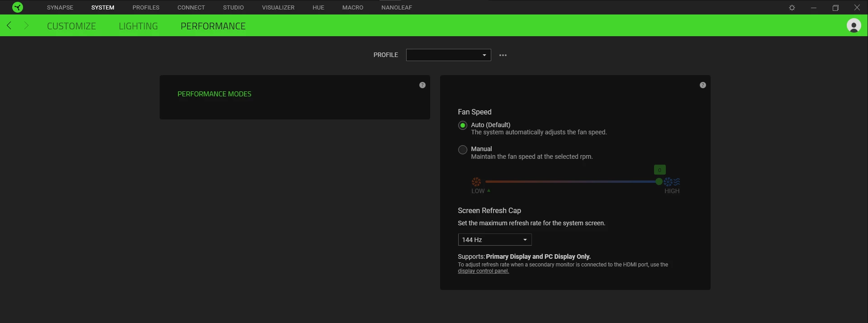Select PERFORMANCE subtab
Image resolution: width=868 pixels, height=323 pixels.
pyautogui.click(x=213, y=26)
